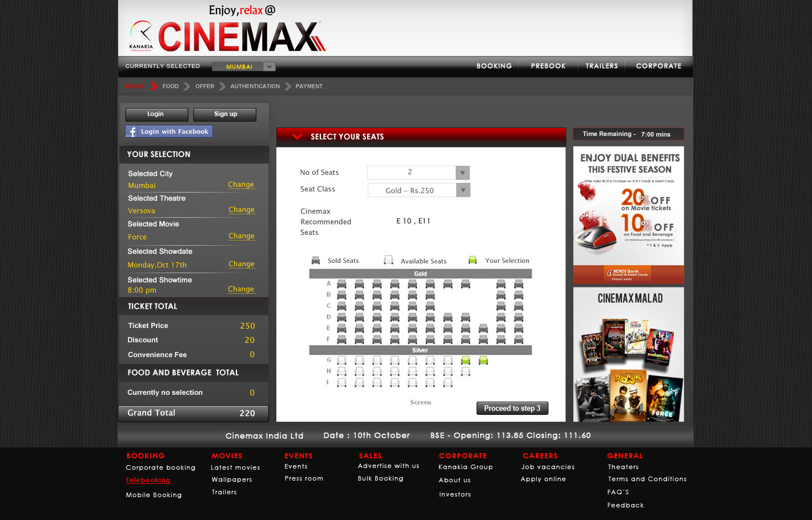This screenshot has height=520, width=812.
Task: Select the second available seat in row I
Action: 359,382
